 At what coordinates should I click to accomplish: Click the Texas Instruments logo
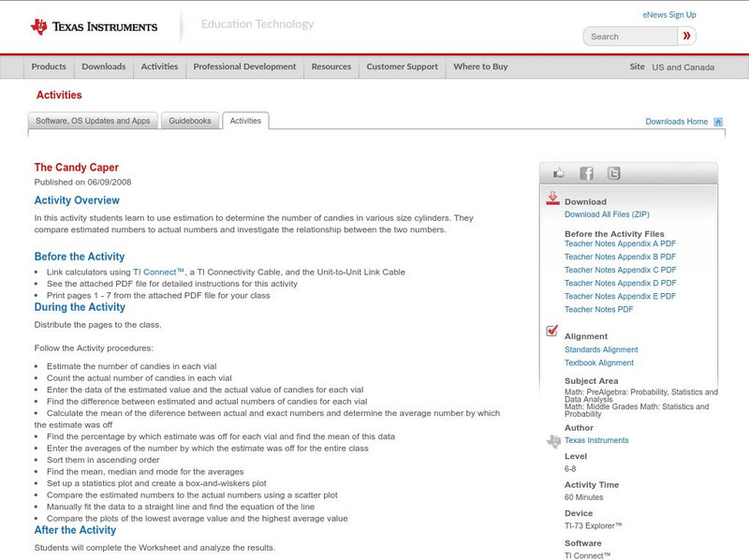point(94,27)
